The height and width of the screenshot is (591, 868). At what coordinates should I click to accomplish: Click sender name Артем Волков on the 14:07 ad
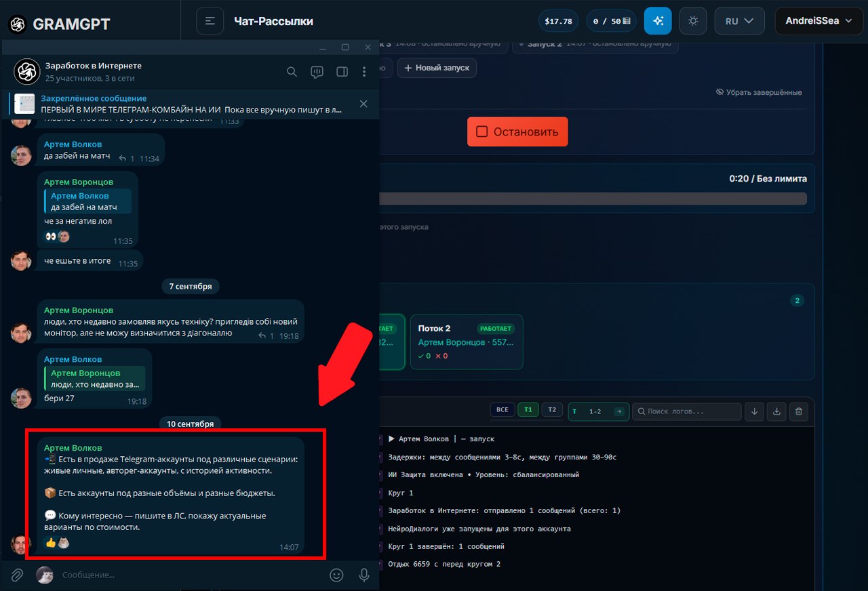pos(73,448)
